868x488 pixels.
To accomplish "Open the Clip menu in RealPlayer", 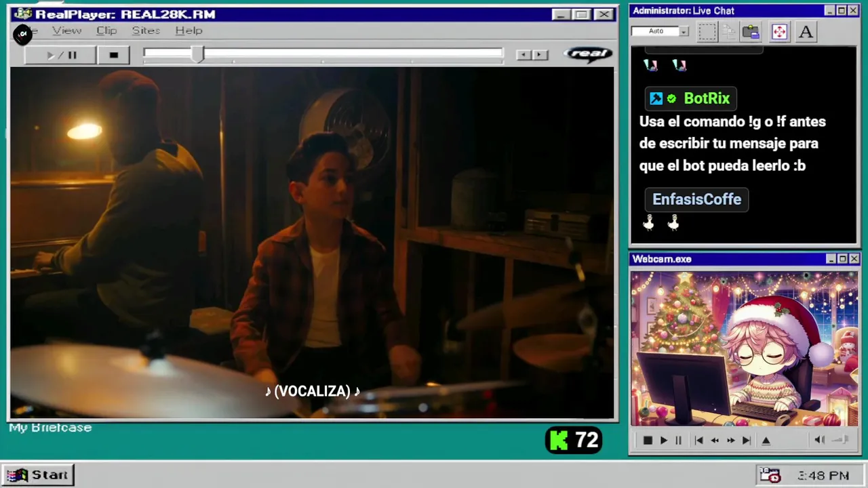I will pyautogui.click(x=106, y=30).
